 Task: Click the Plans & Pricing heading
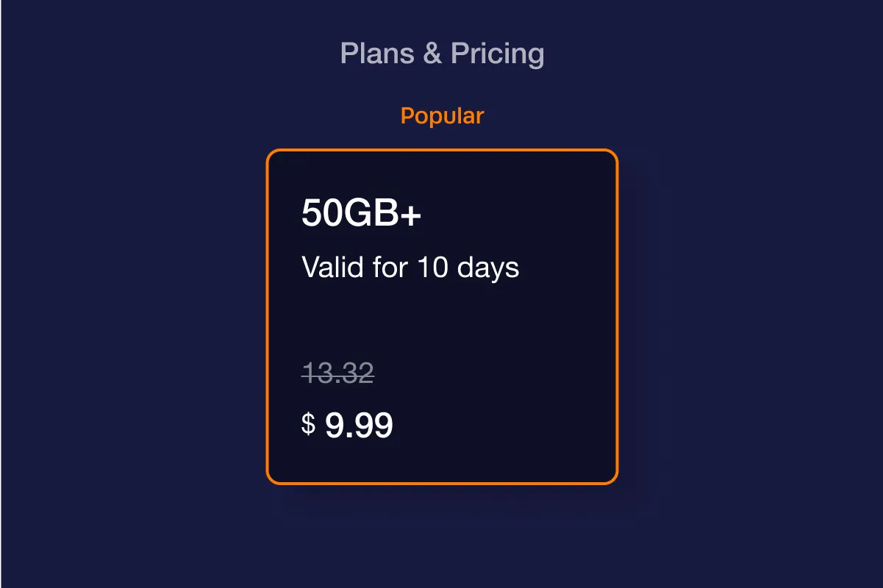[x=442, y=54]
